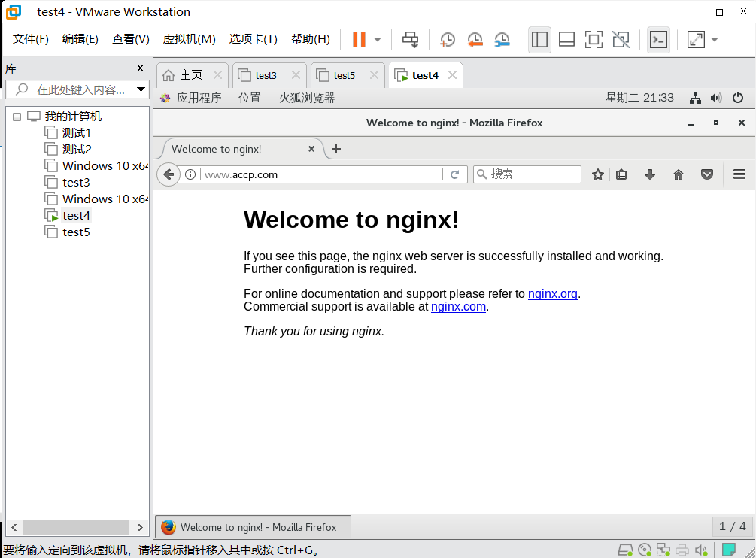Reload the page with refresh icon
Image resolution: width=756 pixels, height=558 pixels.
click(x=454, y=174)
